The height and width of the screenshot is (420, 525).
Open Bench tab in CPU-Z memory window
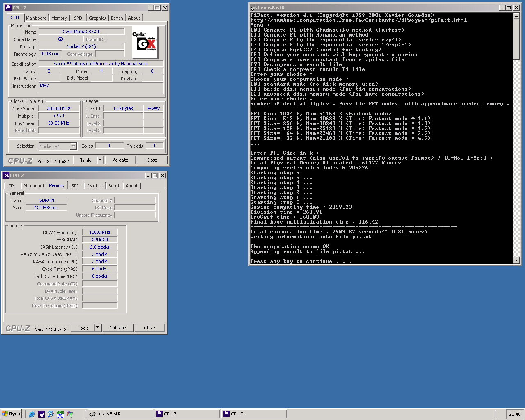(114, 186)
